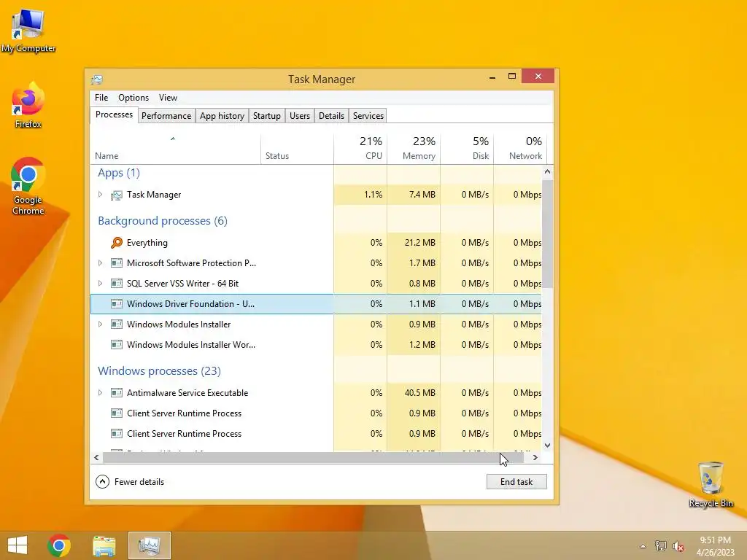Collapse view using Fewer details arrow icon
The height and width of the screenshot is (560, 747).
102,482
